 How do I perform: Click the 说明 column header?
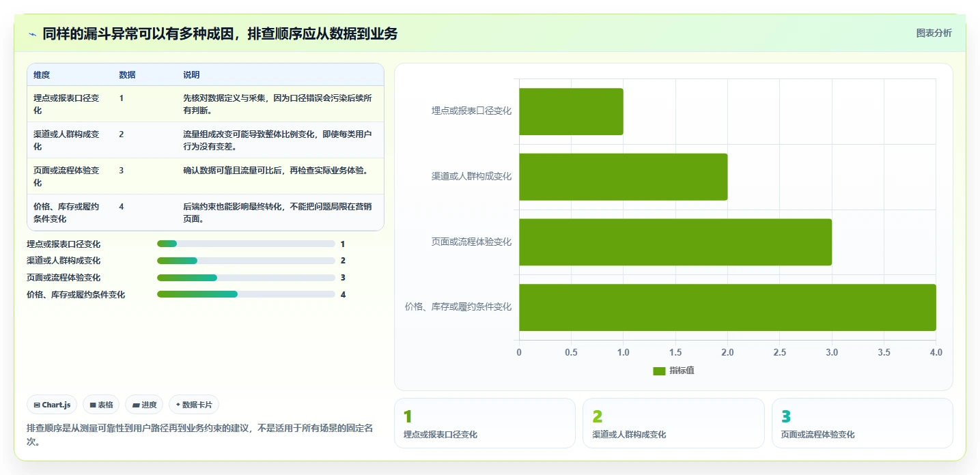point(191,75)
